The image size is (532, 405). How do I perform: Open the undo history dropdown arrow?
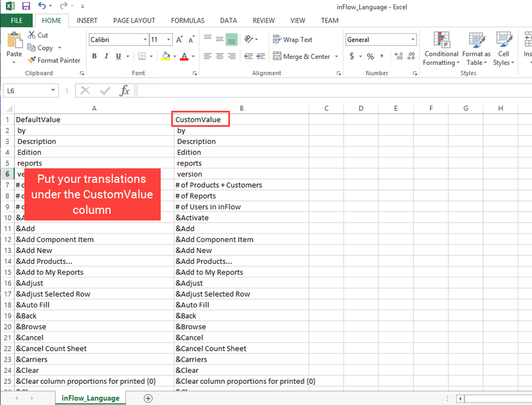point(50,6)
